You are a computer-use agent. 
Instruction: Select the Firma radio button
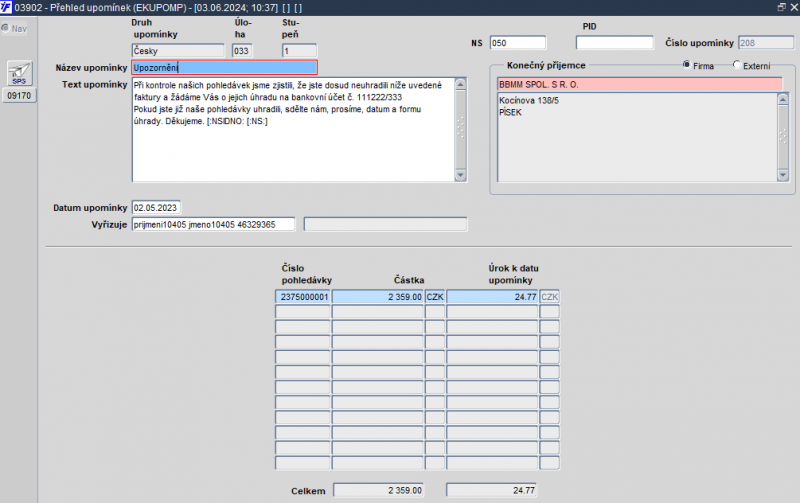pos(686,65)
